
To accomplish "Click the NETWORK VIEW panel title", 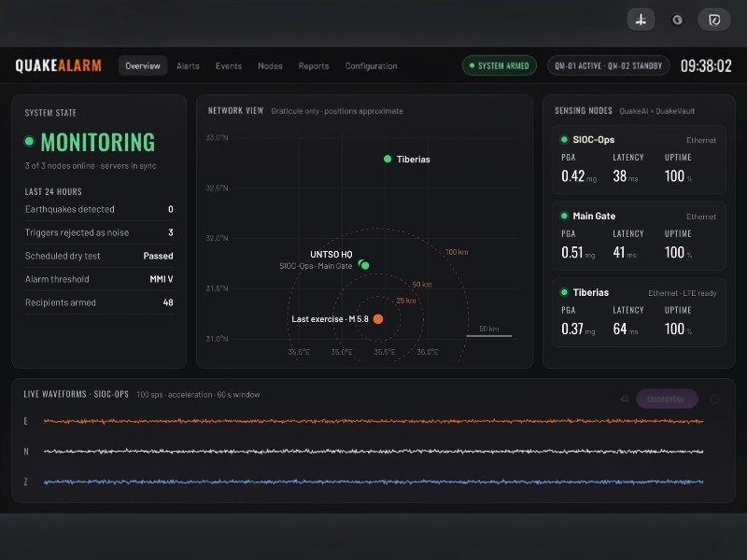I will 235,110.
